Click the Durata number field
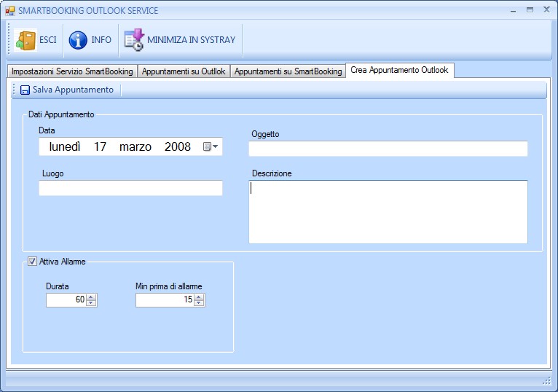This screenshot has width=558, height=392. click(66, 299)
